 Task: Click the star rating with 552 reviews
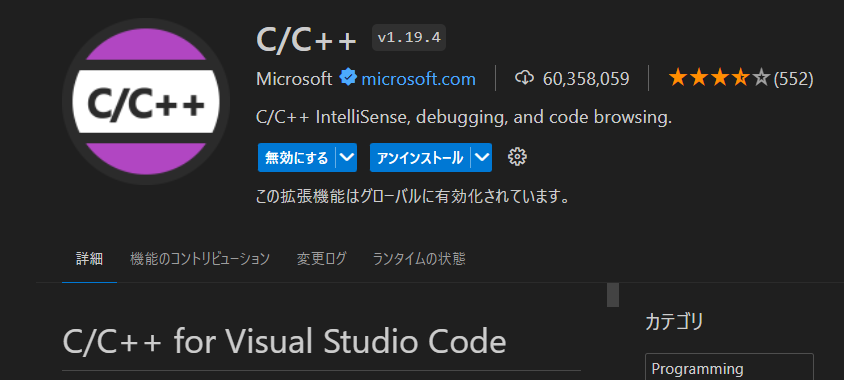pos(741,79)
